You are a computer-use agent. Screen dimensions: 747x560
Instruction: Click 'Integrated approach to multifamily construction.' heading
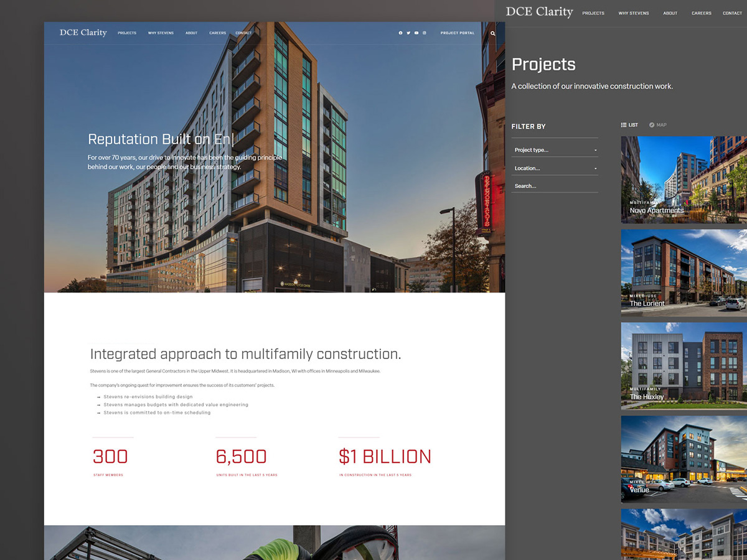tap(245, 354)
